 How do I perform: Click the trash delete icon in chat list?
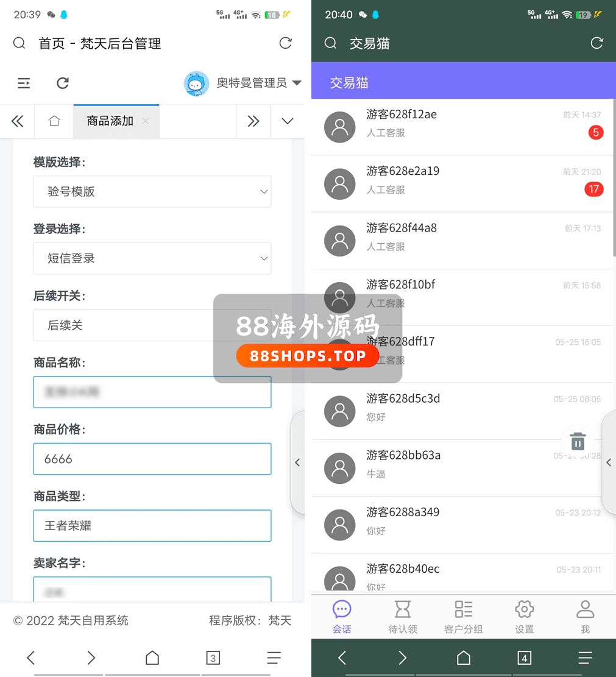tap(577, 441)
